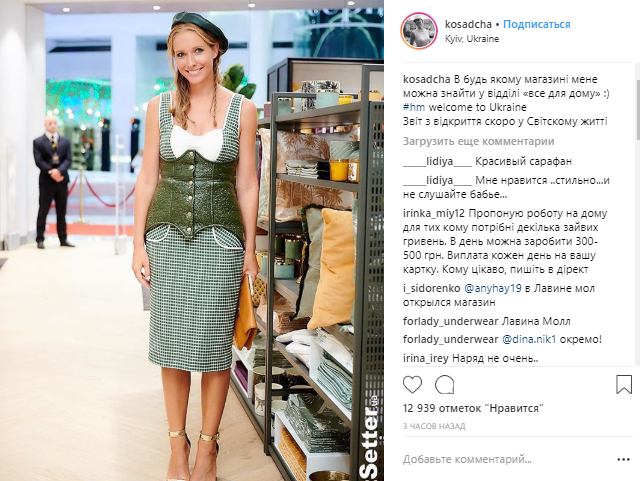
Task: Like the post with the heart icon
Action: pos(412,385)
